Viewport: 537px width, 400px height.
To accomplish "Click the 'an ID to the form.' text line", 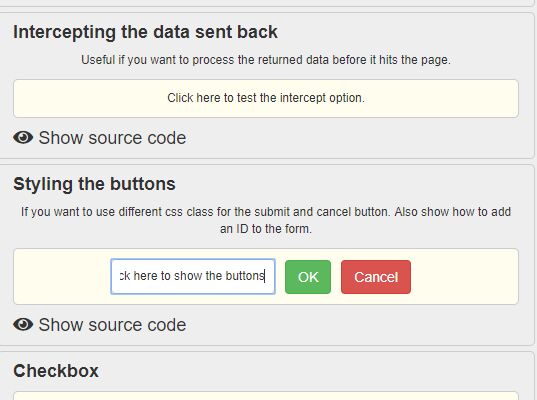I will [x=266, y=229].
